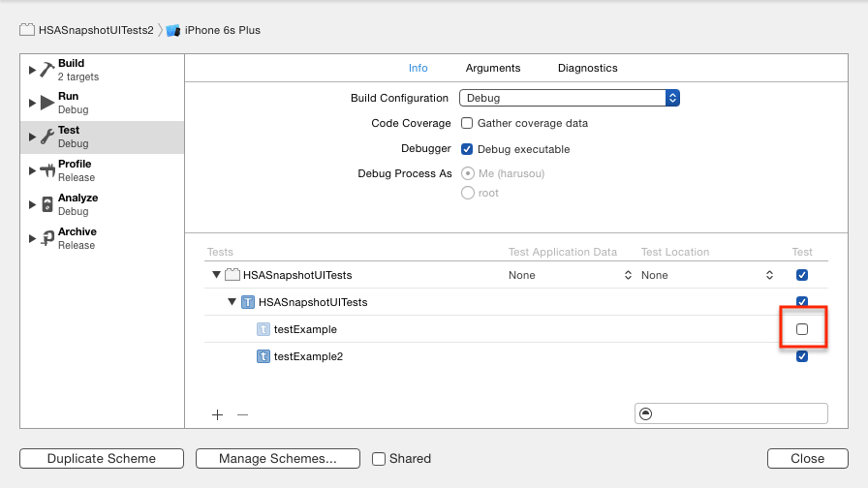Image resolution: width=868 pixels, height=488 pixels.
Task: Enable the testExample test checkbox
Action: pos(802,329)
